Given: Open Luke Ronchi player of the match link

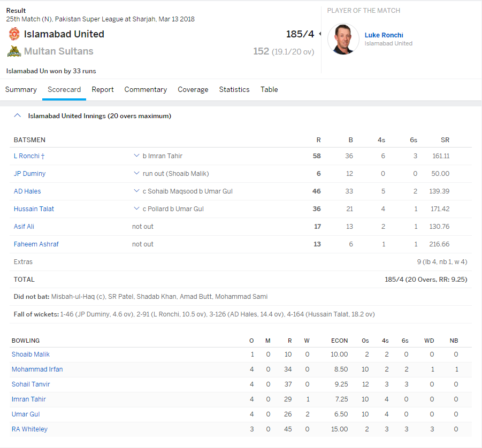Looking at the screenshot, I should [384, 35].
